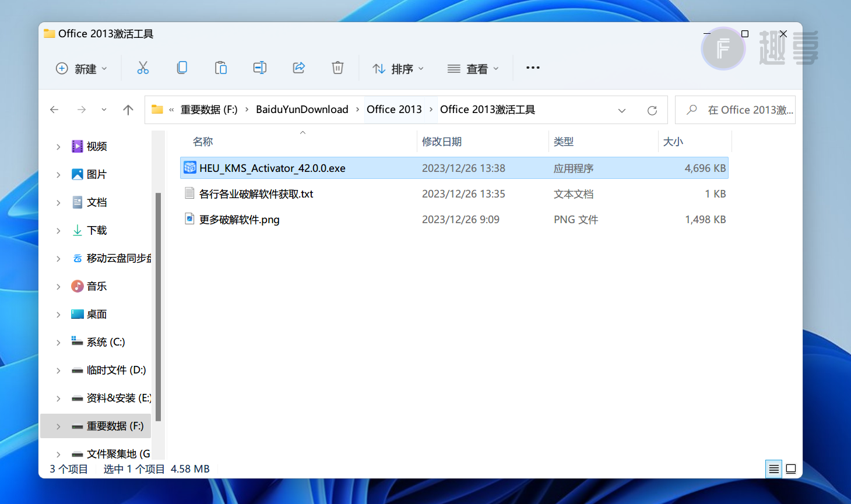
Task: Click the HEU_KMS_Activator exe file icon
Action: tap(189, 168)
